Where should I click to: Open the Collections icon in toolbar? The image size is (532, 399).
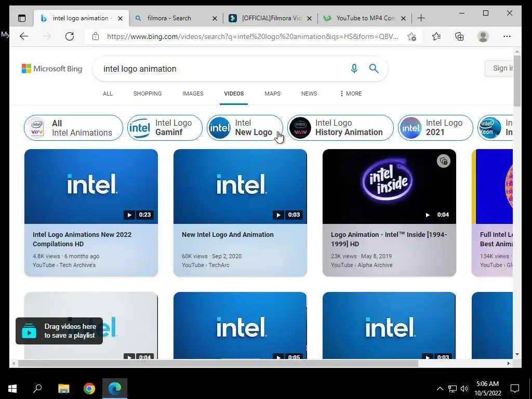pyautogui.click(x=459, y=36)
